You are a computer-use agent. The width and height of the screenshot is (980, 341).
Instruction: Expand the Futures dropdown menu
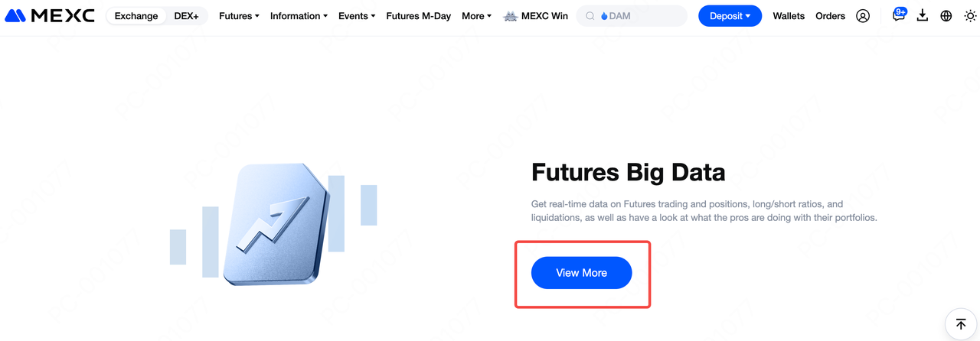[x=239, y=16]
